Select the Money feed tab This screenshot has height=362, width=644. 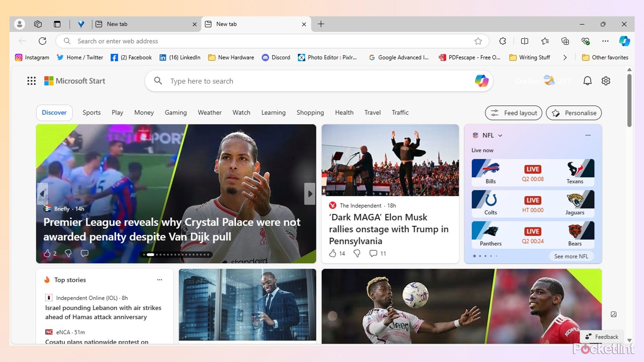click(144, 113)
